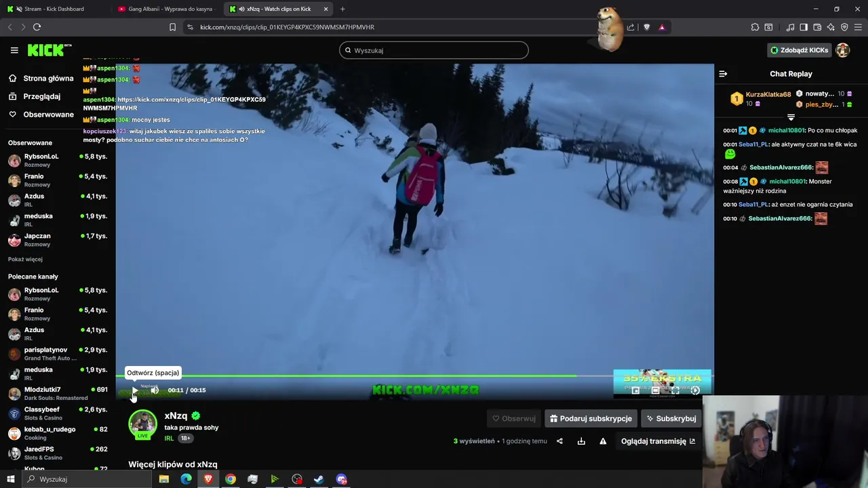
Task: Open browser extensions puzzle icon
Action: [x=755, y=27]
